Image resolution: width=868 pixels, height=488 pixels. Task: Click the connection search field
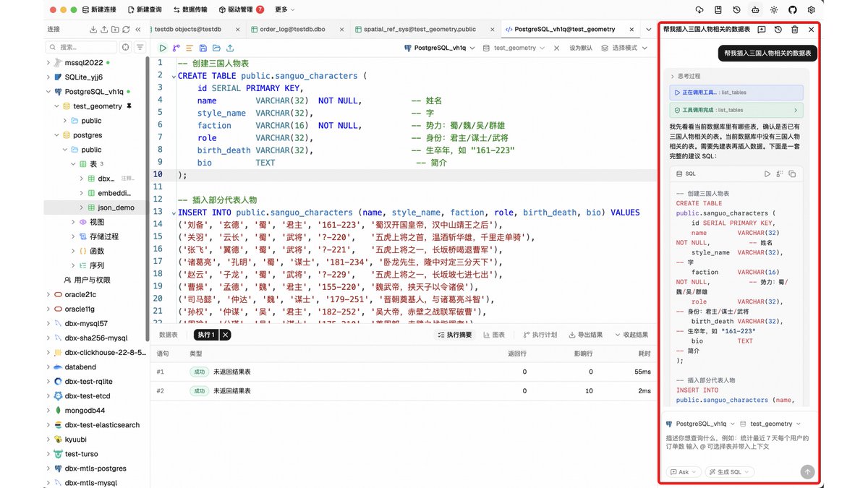[81, 47]
